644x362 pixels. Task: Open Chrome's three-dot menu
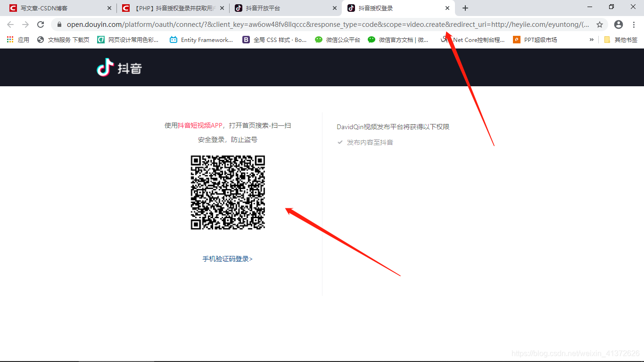point(634,25)
